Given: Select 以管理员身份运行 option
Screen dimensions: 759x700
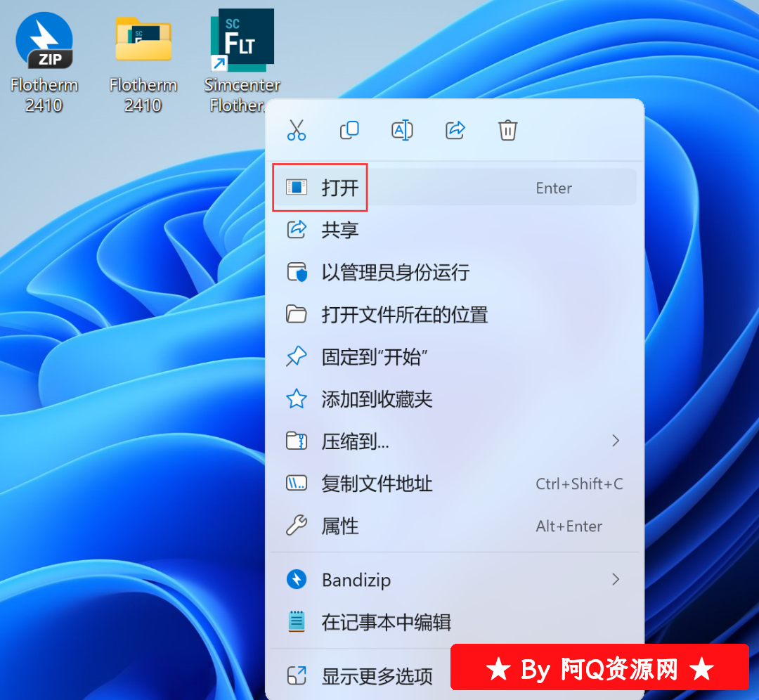Looking at the screenshot, I should click(455, 272).
